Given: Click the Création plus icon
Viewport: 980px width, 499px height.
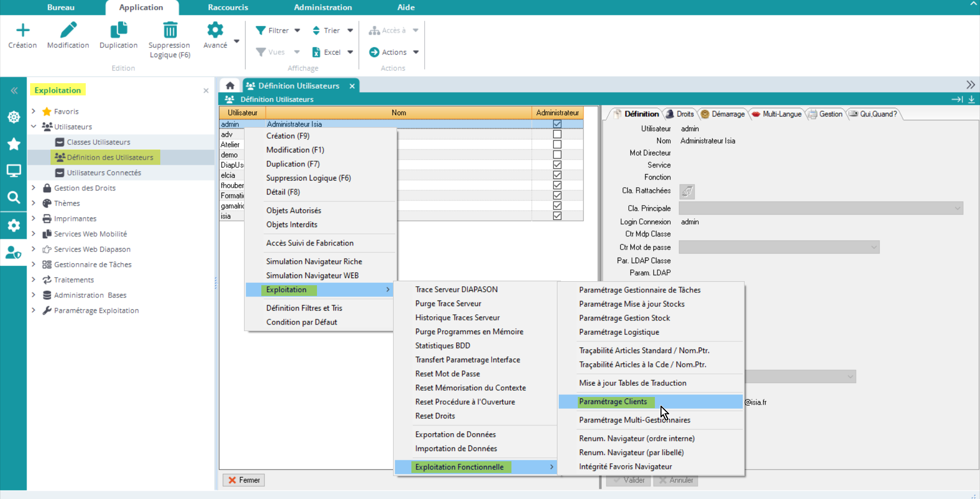Looking at the screenshot, I should 22,31.
